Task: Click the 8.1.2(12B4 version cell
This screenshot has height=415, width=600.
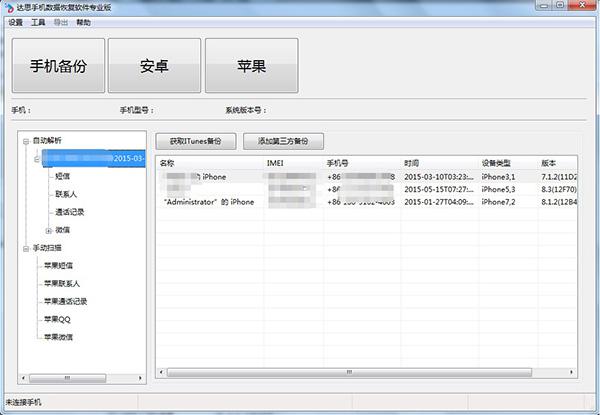Action: click(x=559, y=202)
